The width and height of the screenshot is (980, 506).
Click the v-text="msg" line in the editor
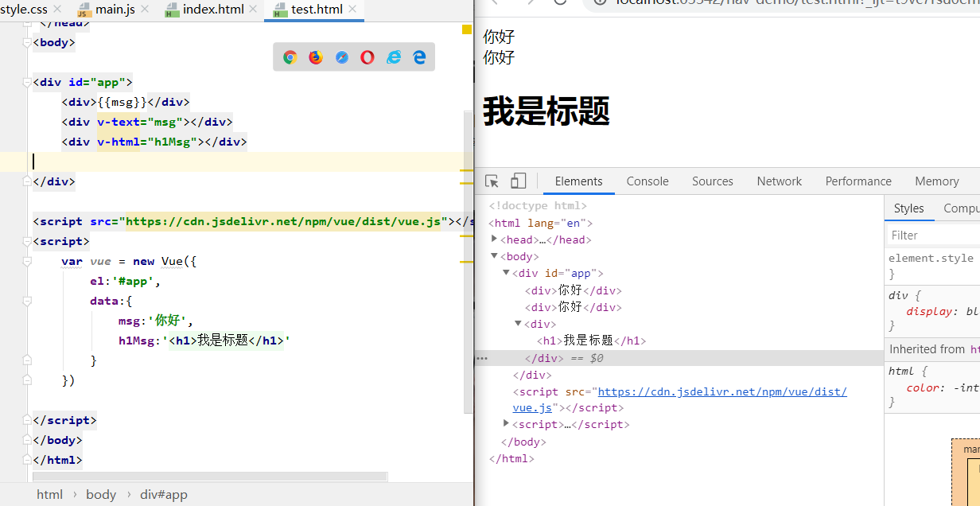(147, 122)
